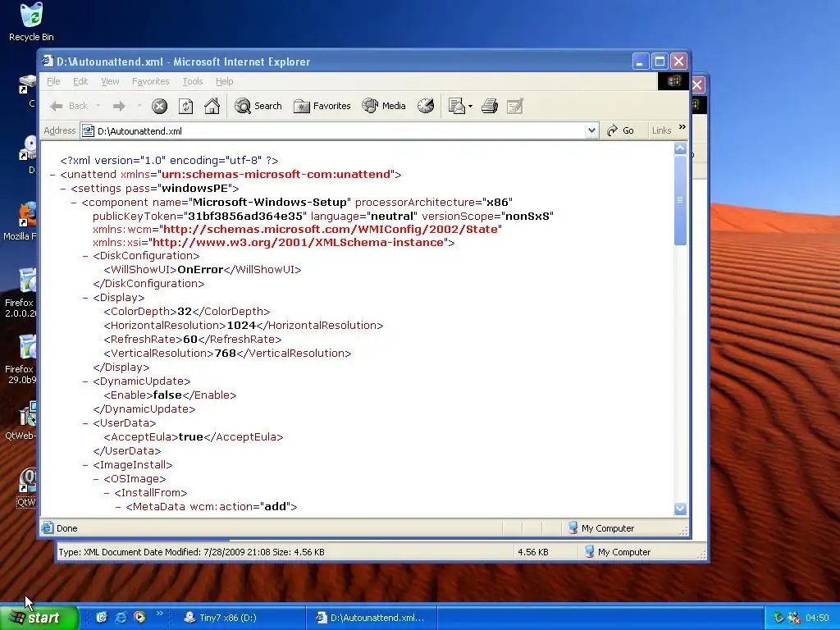840x630 pixels.
Task: Open the Search pane
Action: coord(258,106)
